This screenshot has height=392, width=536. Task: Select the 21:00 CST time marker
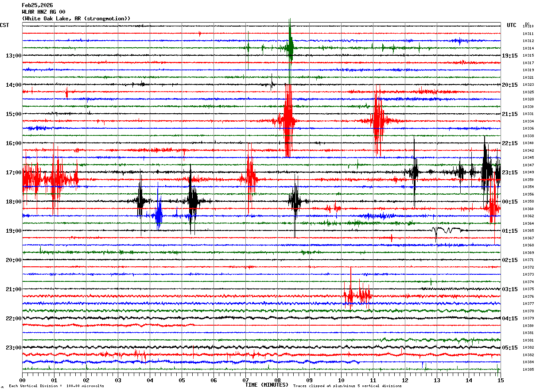coord(13,289)
